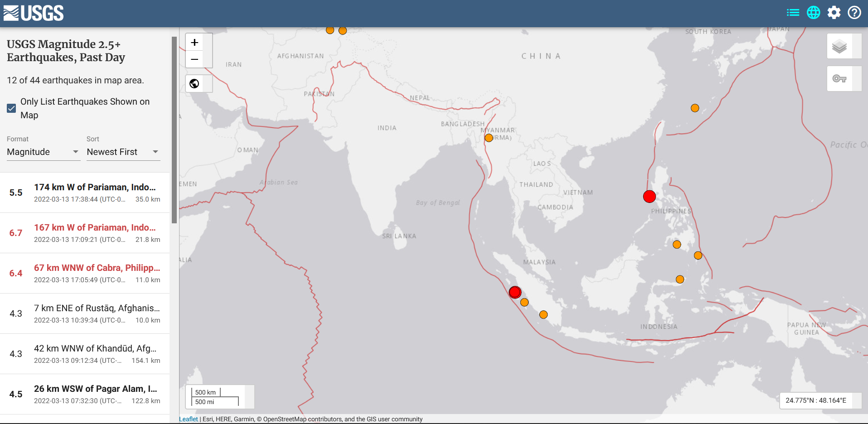Click the upper orange marker in southern Philippines
The image size is (868, 424).
pos(677,245)
